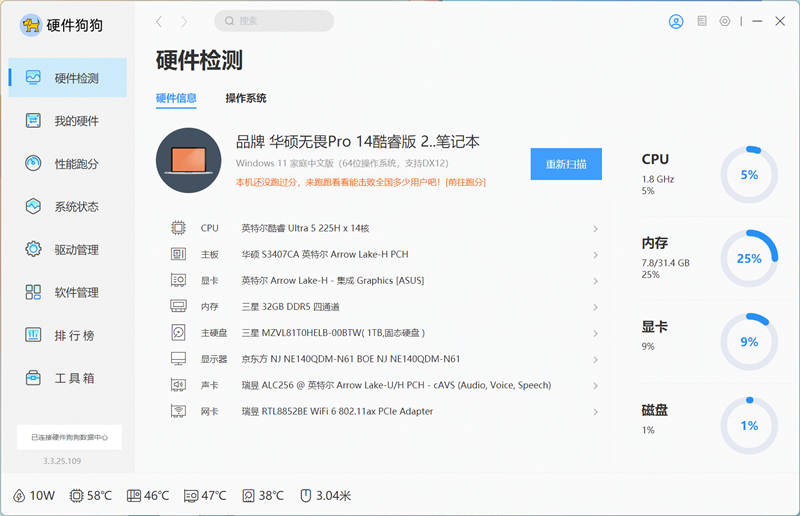Click version number 3.3.25.109
The width and height of the screenshot is (800, 516).
[62, 461]
